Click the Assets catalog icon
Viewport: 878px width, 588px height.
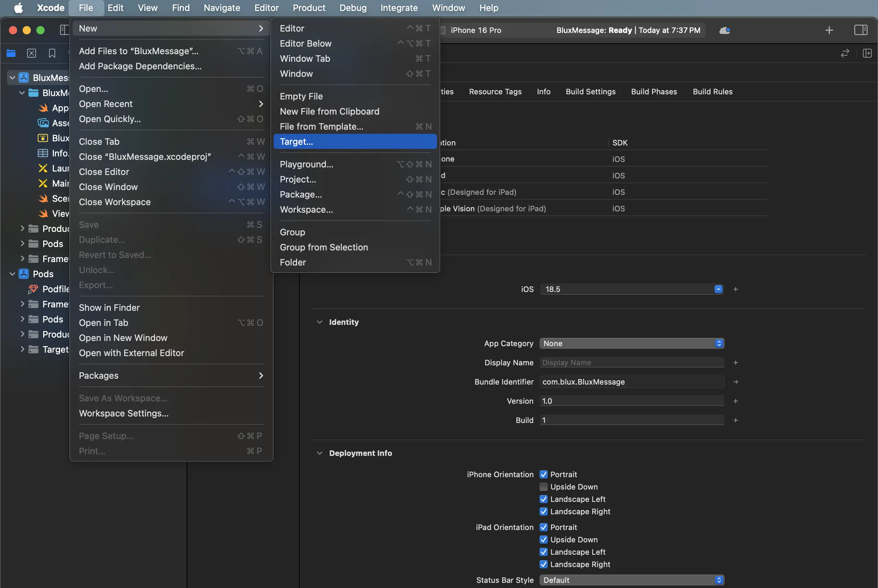point(43,123)
